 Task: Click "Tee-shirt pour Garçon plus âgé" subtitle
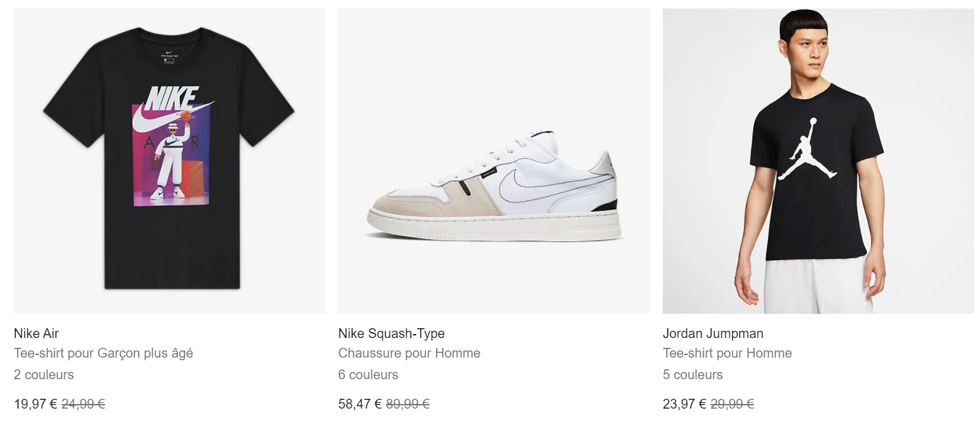[103, 353]
